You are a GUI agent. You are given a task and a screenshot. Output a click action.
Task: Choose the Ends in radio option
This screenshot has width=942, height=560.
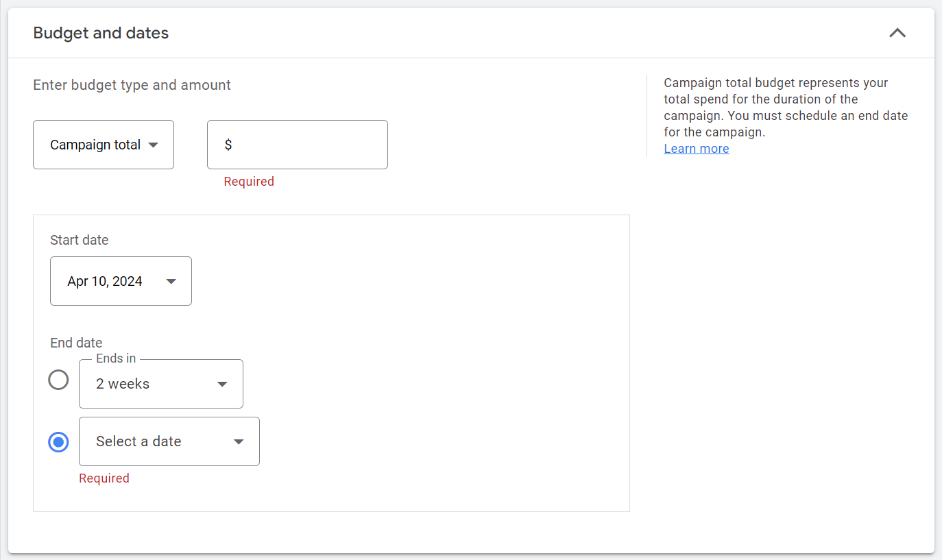click(x=58, y=379)
